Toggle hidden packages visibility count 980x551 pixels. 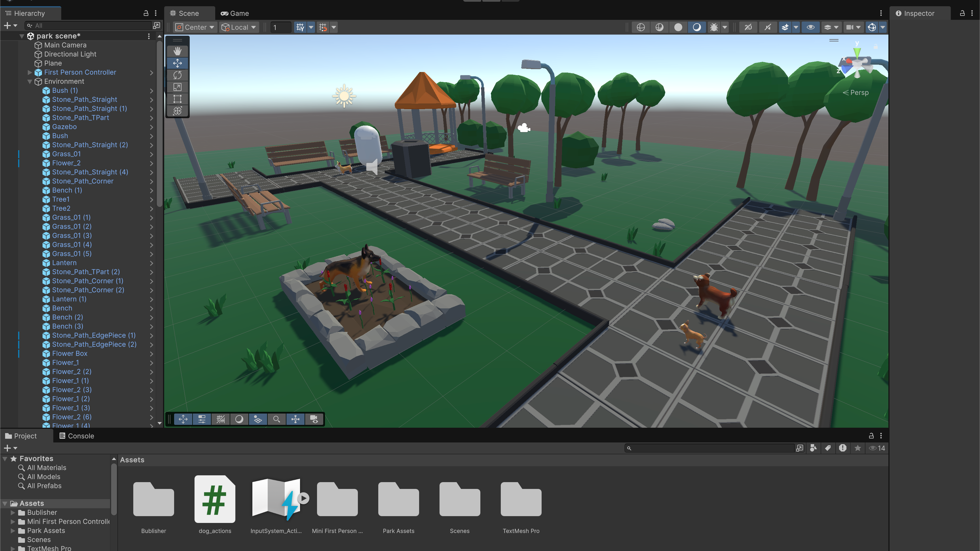coord(877,448)
